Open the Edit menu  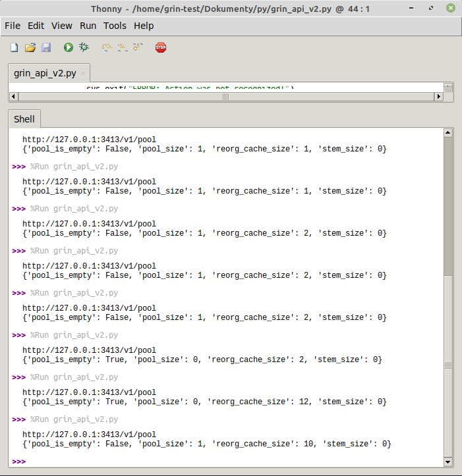[x=36, y=26]
